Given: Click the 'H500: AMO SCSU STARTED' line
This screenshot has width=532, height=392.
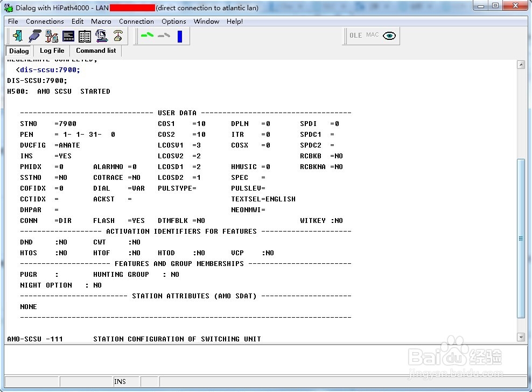Looking at the screenshot, I should tap(59, 92).
